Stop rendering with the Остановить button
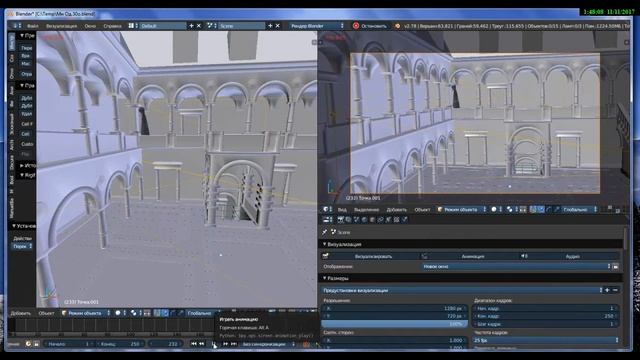Screen dimensions: 640x360 pos(370,26)
